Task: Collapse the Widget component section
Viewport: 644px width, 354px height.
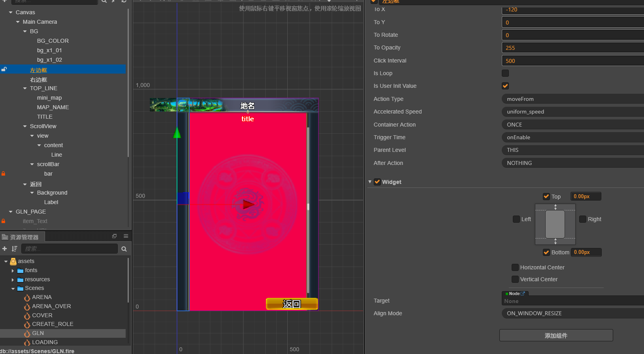Action: coord(370,182)
